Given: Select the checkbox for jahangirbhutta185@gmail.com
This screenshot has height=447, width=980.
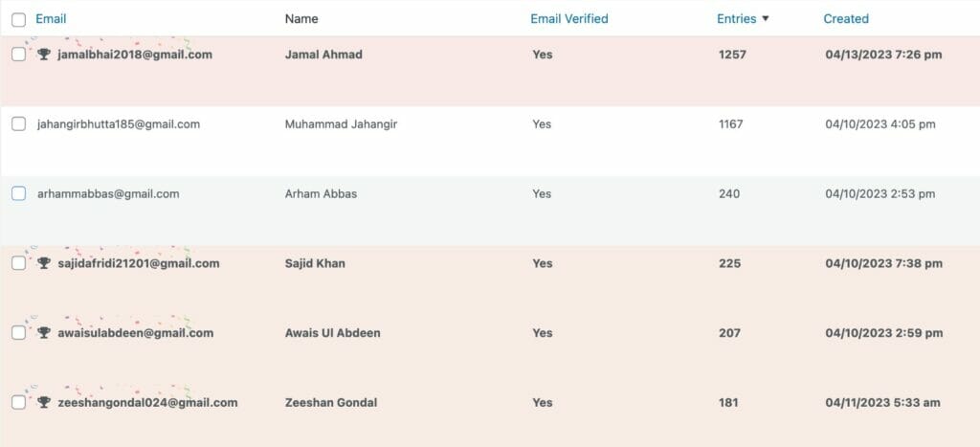Looking at the screenshot, I should [x=19, y=123].
